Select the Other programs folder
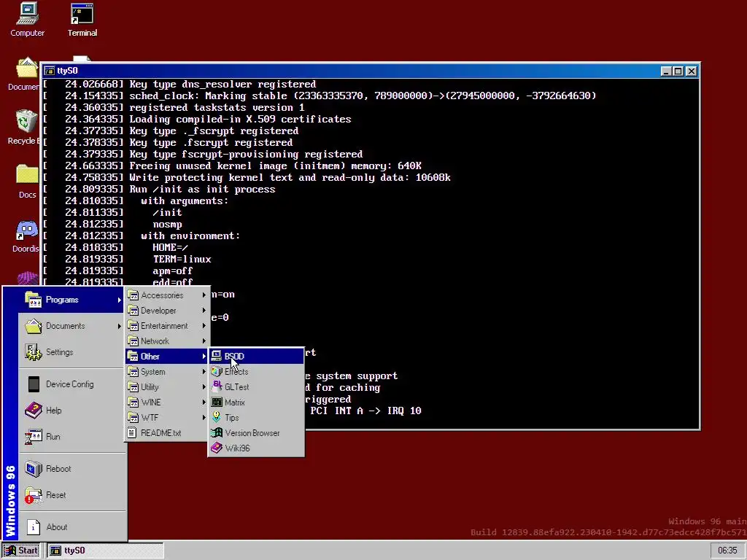The width and height of the screenshot is (747, 560). pos(167,356)
